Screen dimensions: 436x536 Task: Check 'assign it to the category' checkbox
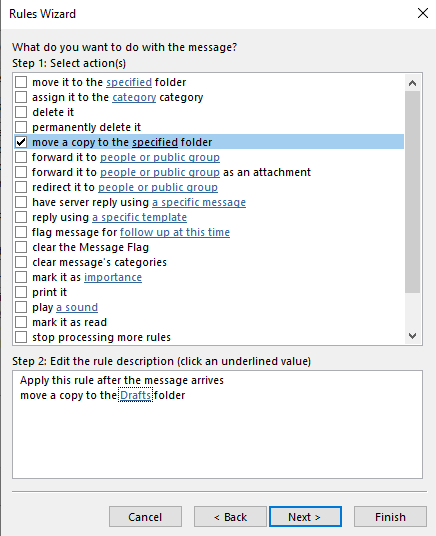click(21, 97)
